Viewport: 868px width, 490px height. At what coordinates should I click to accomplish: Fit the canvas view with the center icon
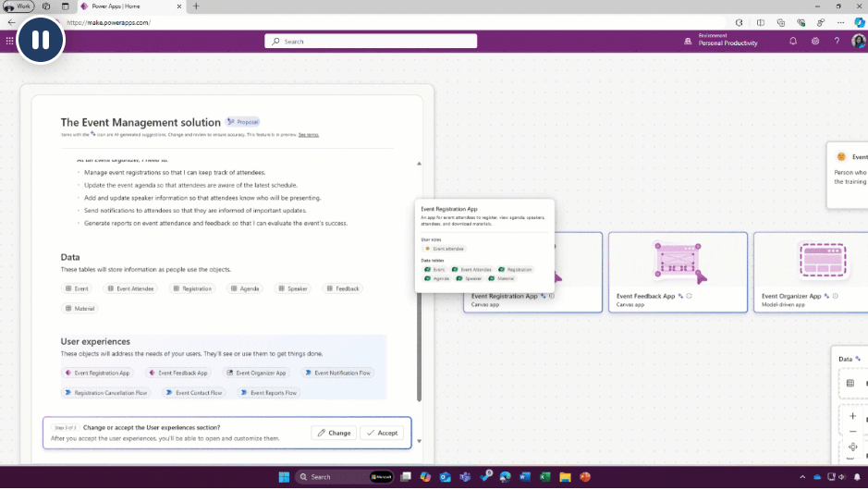[852, 447]
